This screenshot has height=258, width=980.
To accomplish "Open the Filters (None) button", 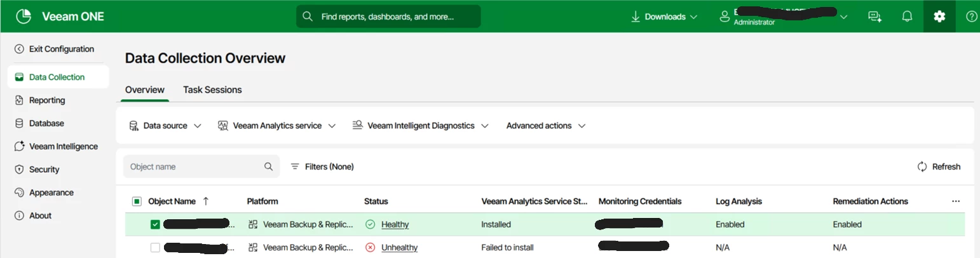I will [x=322, y=166].
